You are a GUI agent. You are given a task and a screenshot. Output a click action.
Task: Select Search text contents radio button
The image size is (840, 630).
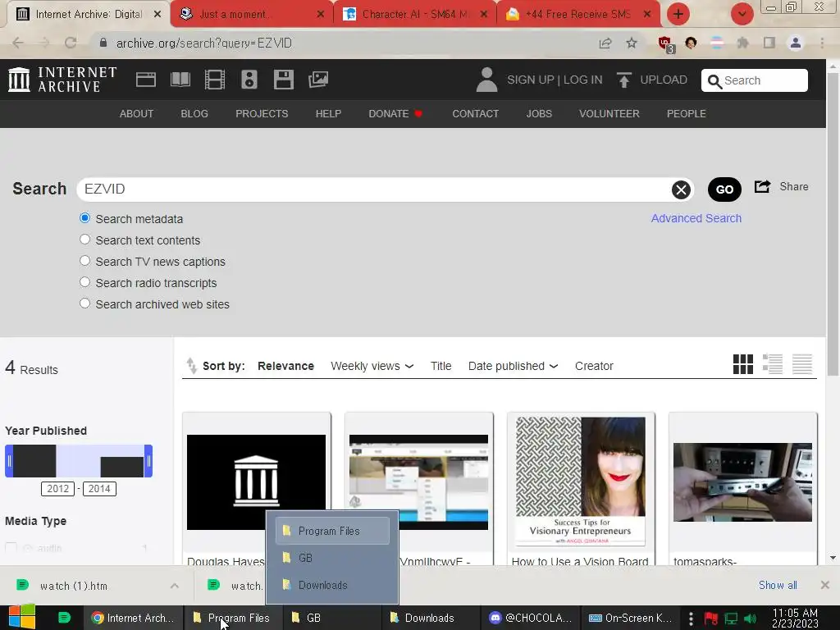pyautogui.click(x=84, y=240)
